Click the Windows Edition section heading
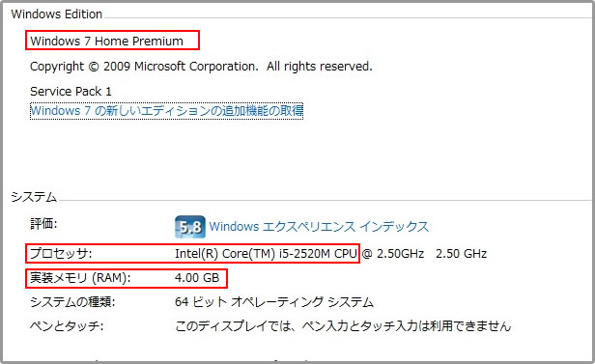This screenshot has height=364, width=595. [x=57, y=14]
